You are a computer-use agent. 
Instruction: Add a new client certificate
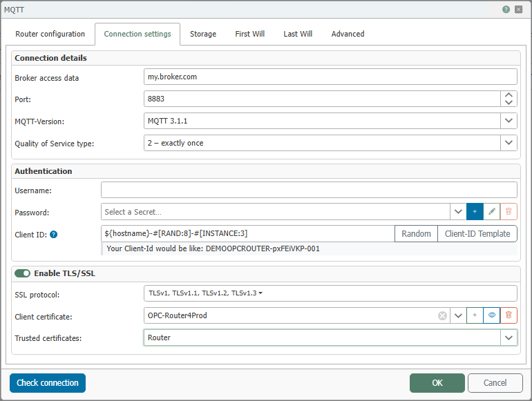point(475,315)
